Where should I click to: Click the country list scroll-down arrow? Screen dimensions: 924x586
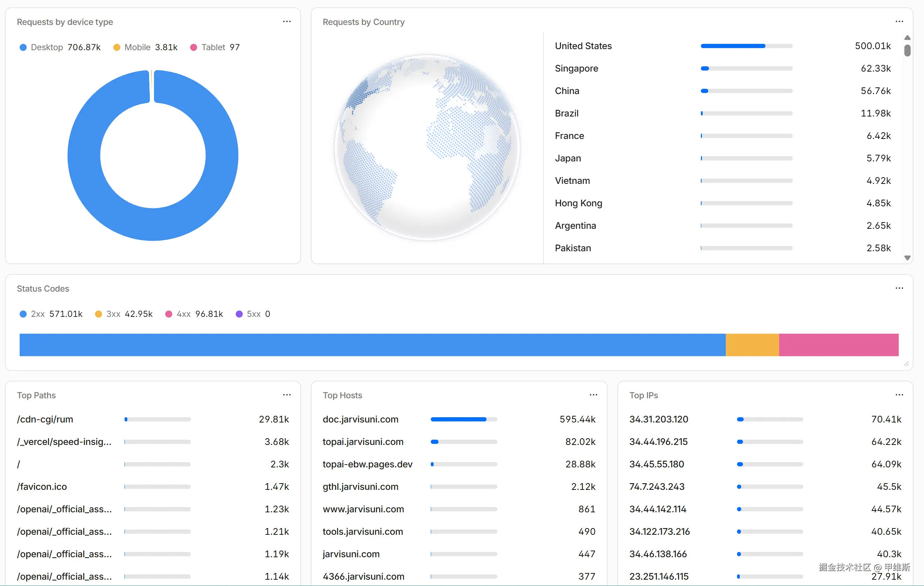tap(907, 258)
